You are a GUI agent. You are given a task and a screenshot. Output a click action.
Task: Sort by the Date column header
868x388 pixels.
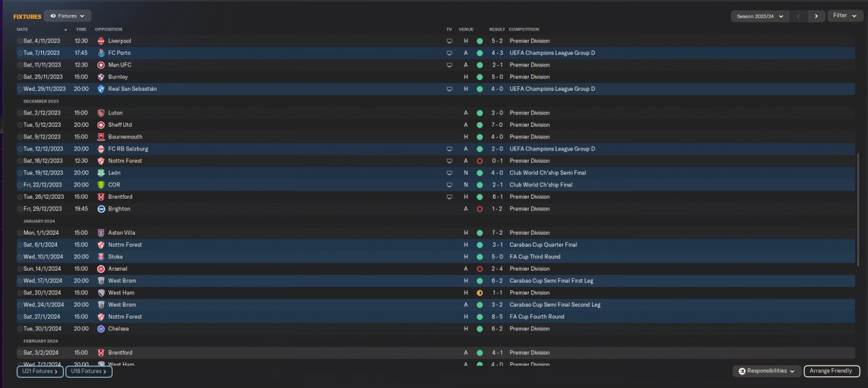(x=22, y=29)
